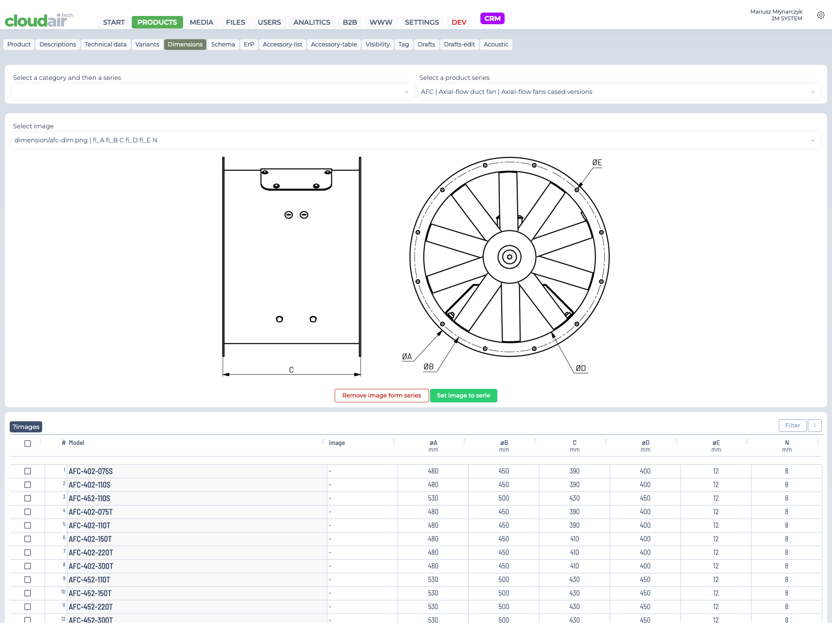
Task: Check the box for AFC-402-075T
Action: pyautogui.click(x=28, y=512)
